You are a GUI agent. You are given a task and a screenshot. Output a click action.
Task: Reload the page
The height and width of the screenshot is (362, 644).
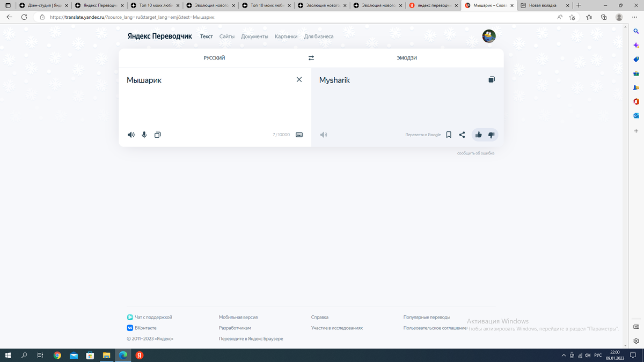[x=24, y=17]
